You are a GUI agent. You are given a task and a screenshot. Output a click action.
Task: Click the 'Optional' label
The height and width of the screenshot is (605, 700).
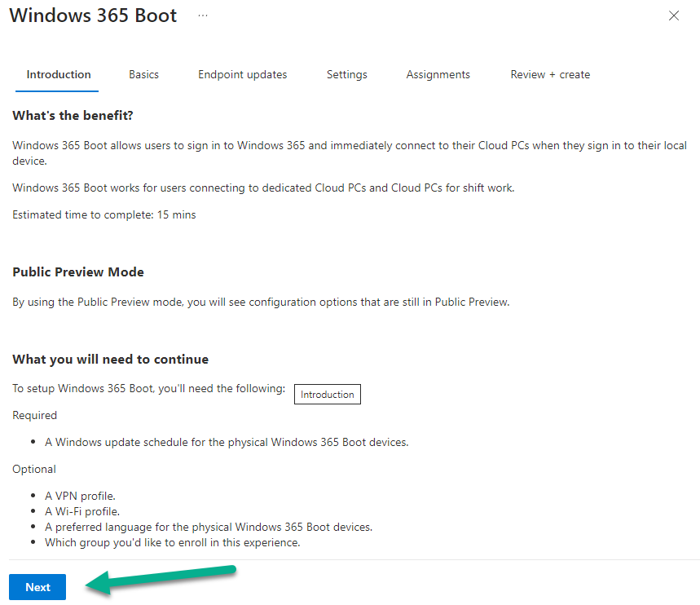tap(34, 469)
